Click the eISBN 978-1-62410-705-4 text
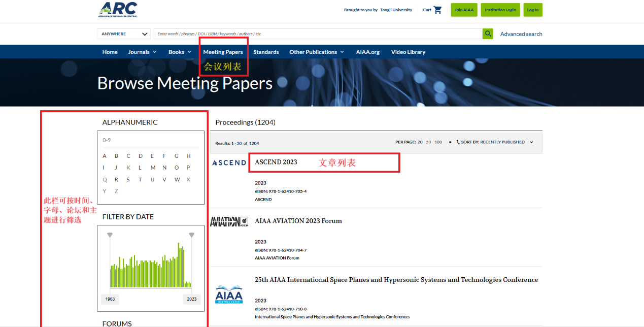Image resolution: width=644 pixels, height=327 pixels. 281,191
